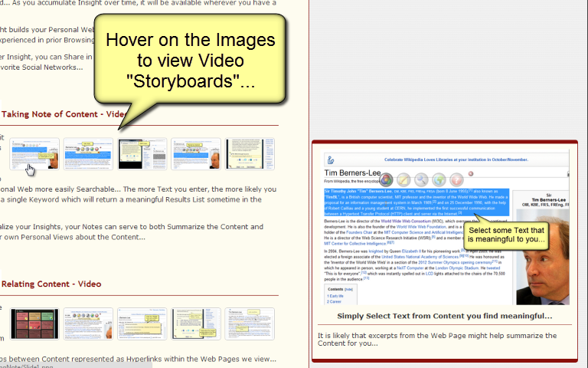
Task: Click Tim Berners-Lee's portrait photo in the preview
Action: (x=543, y=258)
